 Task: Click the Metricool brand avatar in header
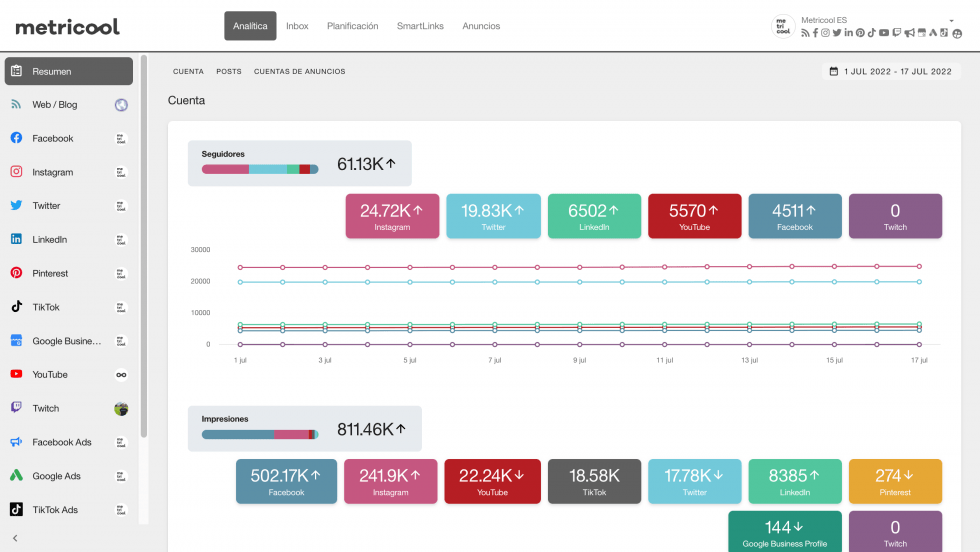784,26
